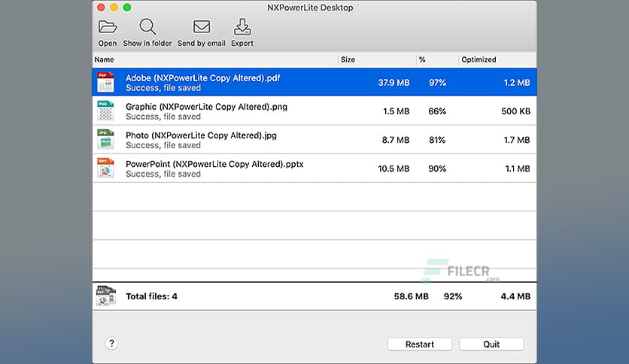Click the 10.5 MB size value
Viewport: 629px width, 364px height.
click(x=394, y=168)
